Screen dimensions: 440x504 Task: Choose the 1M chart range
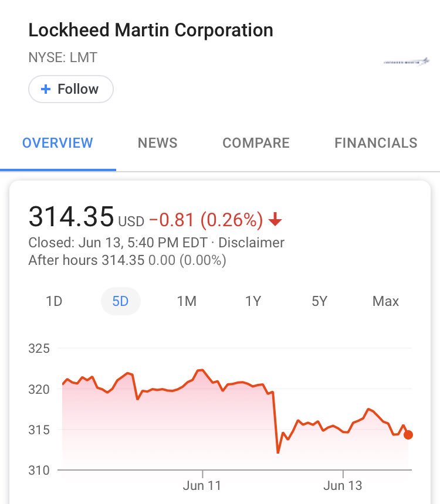click(x=187, y=301)
